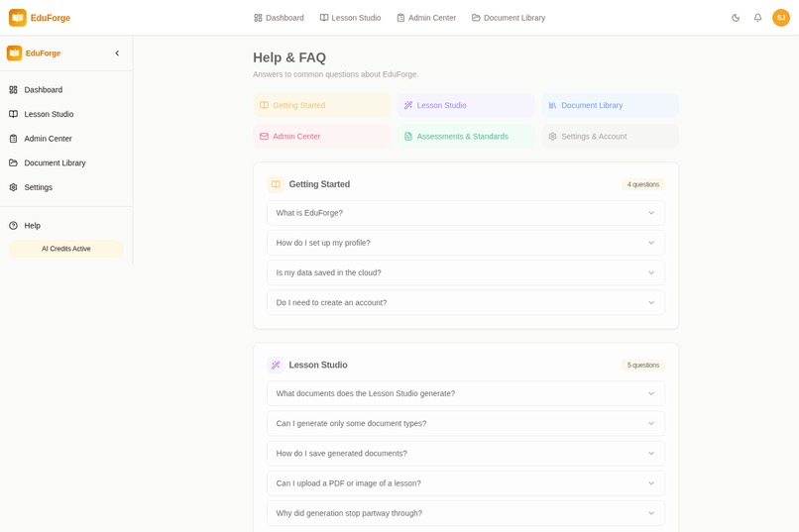Expand "Do I need to create an account?"
This screenshot has height=532, width=799.
[466, 302]
